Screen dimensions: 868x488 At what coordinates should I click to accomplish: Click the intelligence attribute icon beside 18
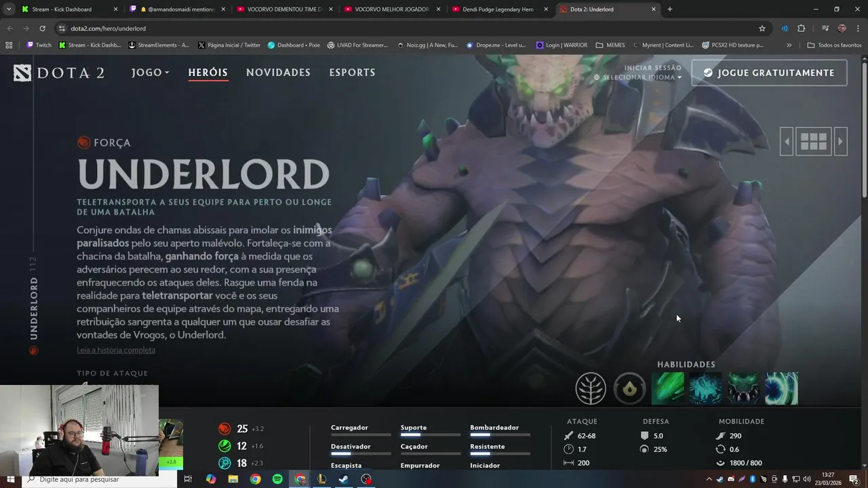click(224, 464)
